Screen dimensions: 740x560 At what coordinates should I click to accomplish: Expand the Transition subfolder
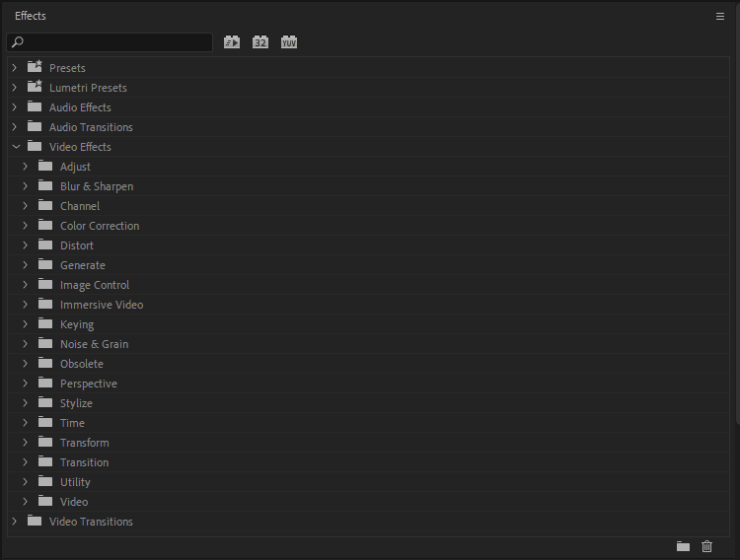pos(25,461)
